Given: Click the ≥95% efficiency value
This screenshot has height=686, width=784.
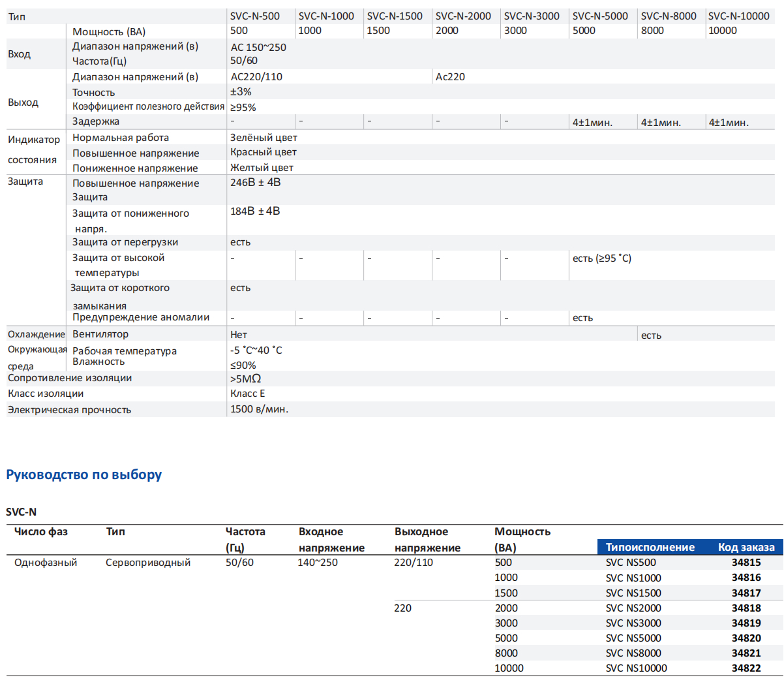Looking at the screenshot, I should [x=243, y=107].
